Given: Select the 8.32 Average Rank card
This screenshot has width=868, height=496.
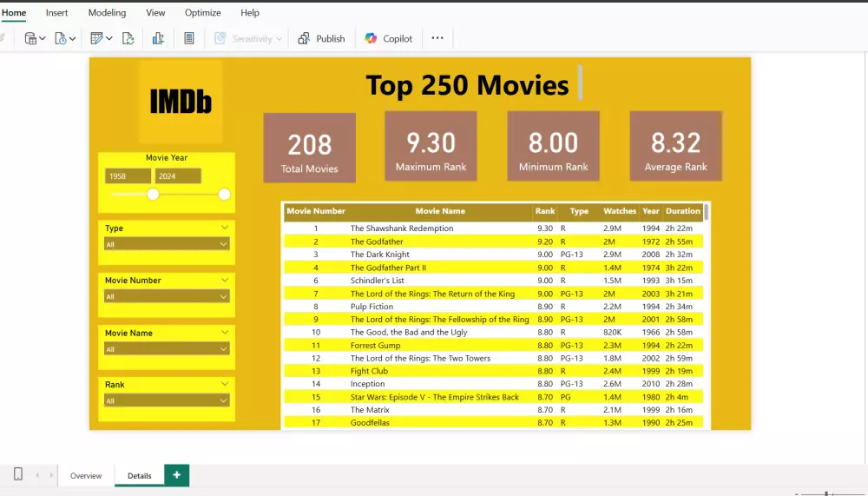Looking at the screenshot, I should point(675,146).
